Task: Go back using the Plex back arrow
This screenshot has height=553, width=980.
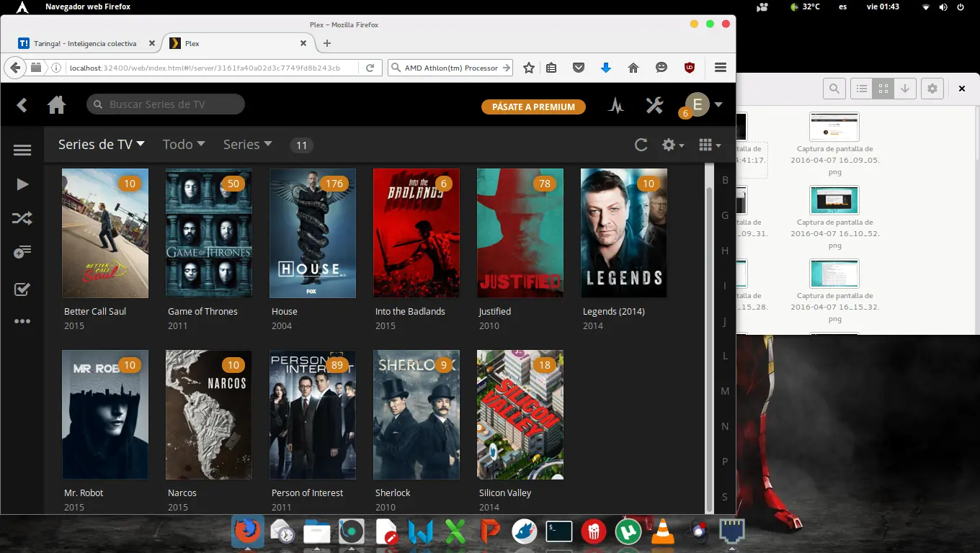Action: pos(22,105)
